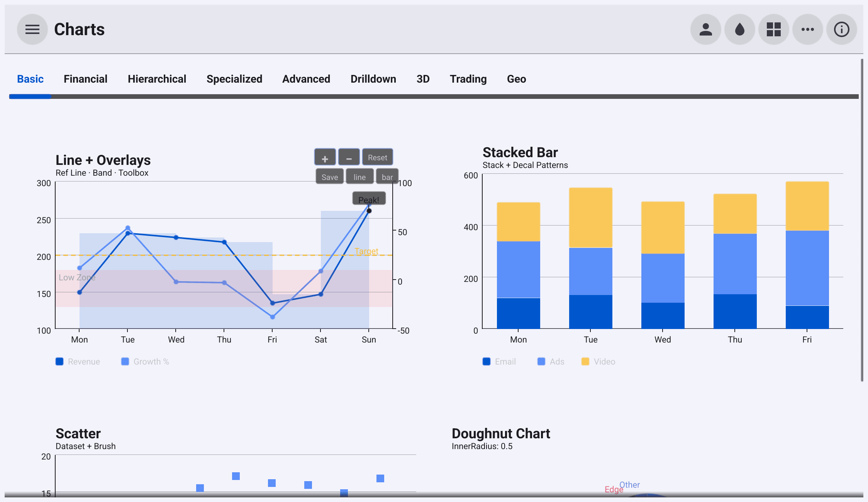This screenshot has width=868, height=502.
Task: Zoom in with the plus toolbox button
Action: coord(325,158)
